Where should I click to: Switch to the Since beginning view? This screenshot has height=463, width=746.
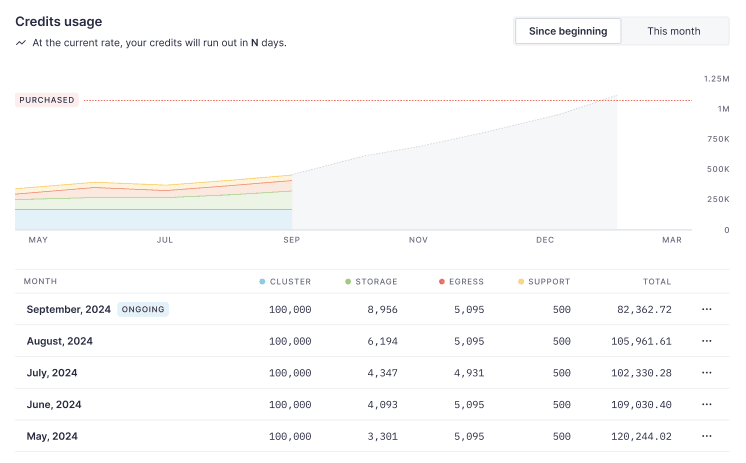click(568, 31)
